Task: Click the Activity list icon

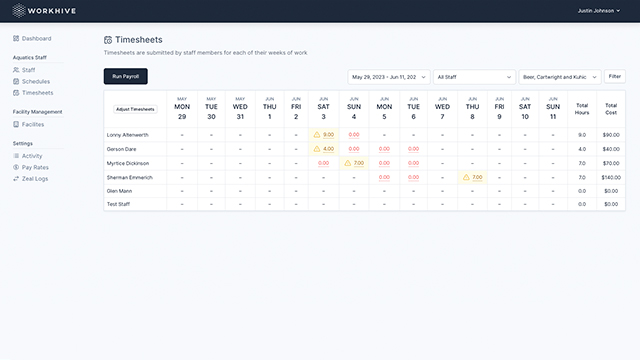Action: pos(16,156)
